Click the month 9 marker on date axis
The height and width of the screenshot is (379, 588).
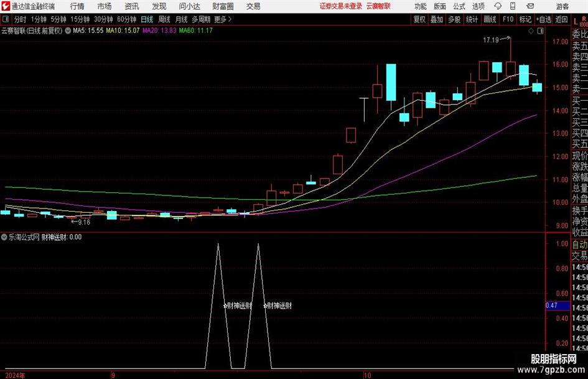[113, 375]
